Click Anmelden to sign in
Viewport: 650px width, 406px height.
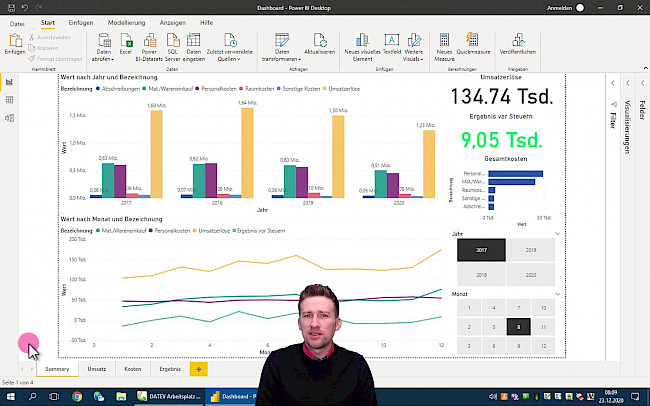pyautogui.click(x=560, y=8)
